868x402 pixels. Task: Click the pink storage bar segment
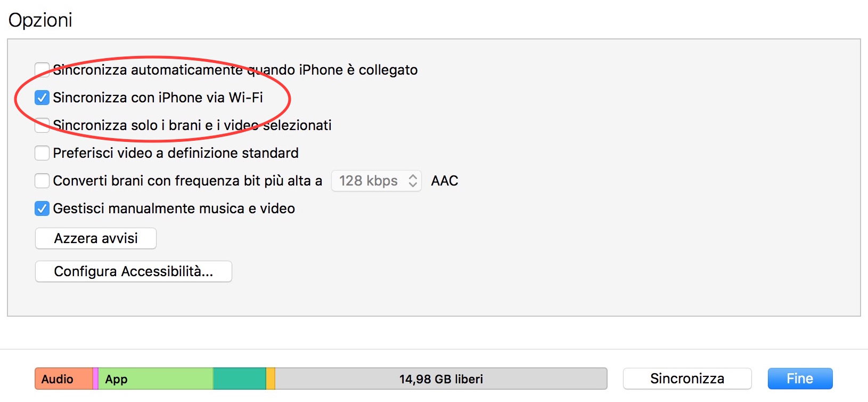[95, 379]
